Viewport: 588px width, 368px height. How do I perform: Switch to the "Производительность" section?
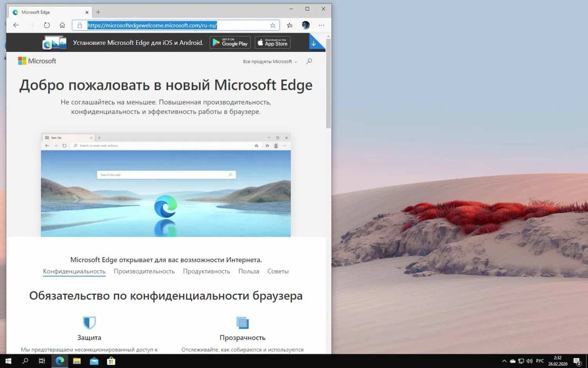(x=144, y=271)
